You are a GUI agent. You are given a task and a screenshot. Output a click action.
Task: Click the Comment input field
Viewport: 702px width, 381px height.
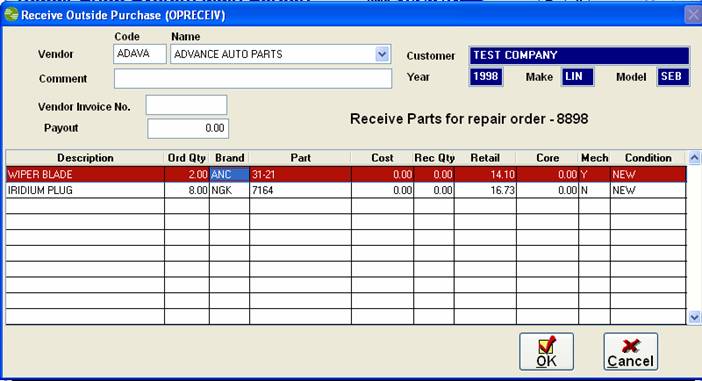click(253, 78)
